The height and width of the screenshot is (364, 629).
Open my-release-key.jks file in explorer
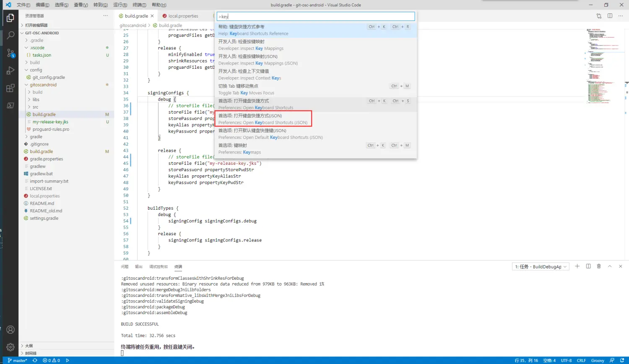point(50,122)
